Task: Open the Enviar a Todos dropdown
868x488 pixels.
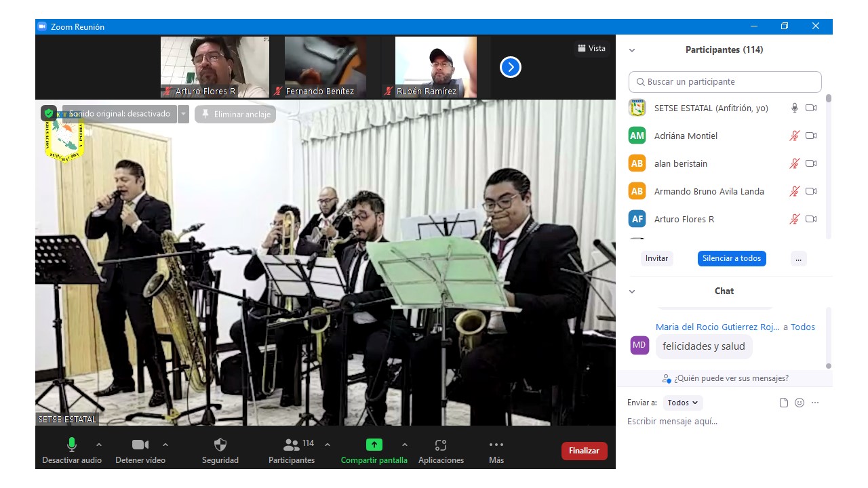Action: pos(683,403)
